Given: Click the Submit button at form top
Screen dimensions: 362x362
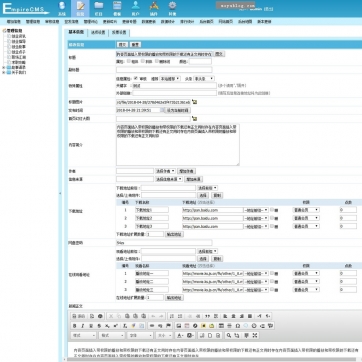Looking at the screenshot, I should [122, 44].
